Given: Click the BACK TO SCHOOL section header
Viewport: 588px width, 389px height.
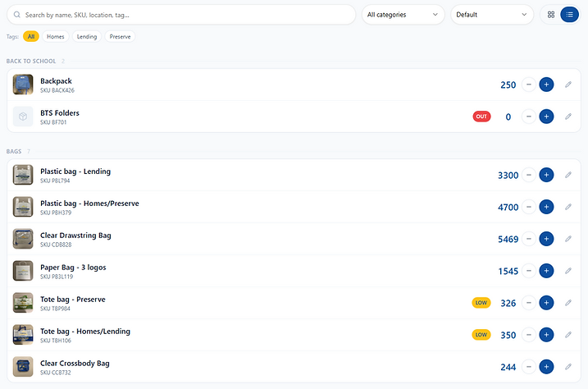Looking at the screenshot, I should coord(31,61).
